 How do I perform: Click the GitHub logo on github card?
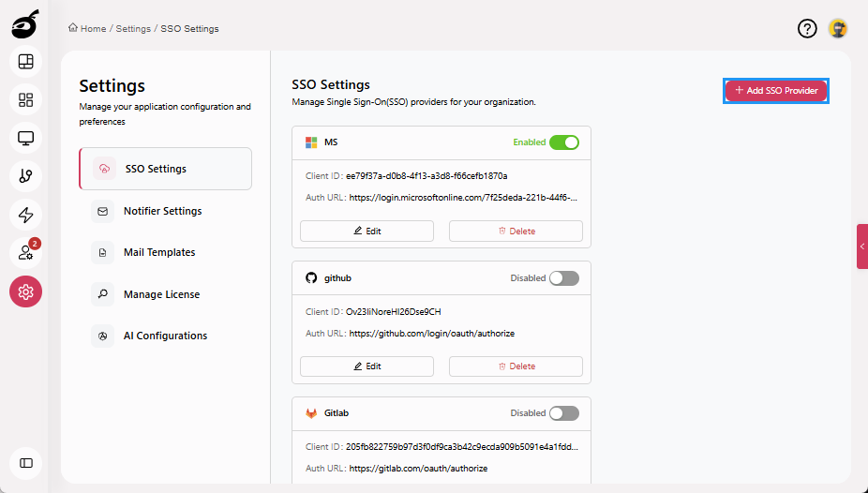pyautogui.click(x=311, y=277)
